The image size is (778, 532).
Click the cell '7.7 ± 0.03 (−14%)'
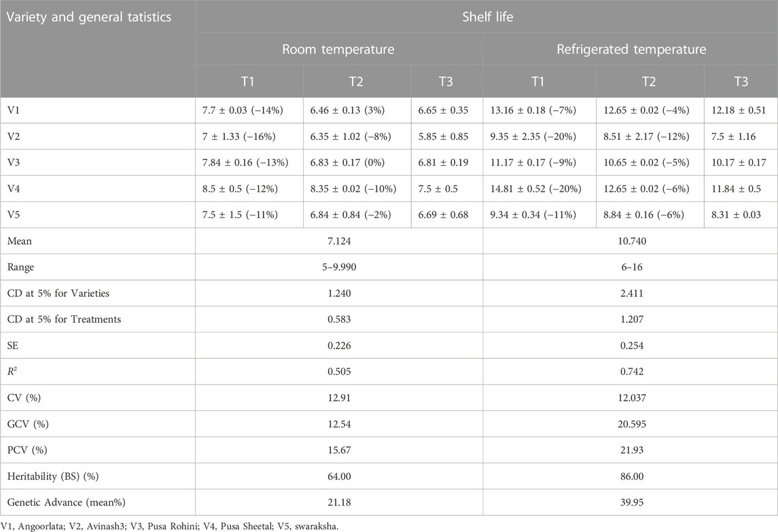pyautogui.click(x=249, y=110)
